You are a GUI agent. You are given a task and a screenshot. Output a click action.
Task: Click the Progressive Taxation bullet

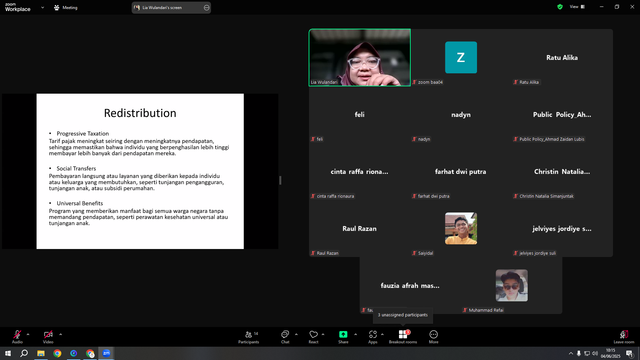coord(83,133)
